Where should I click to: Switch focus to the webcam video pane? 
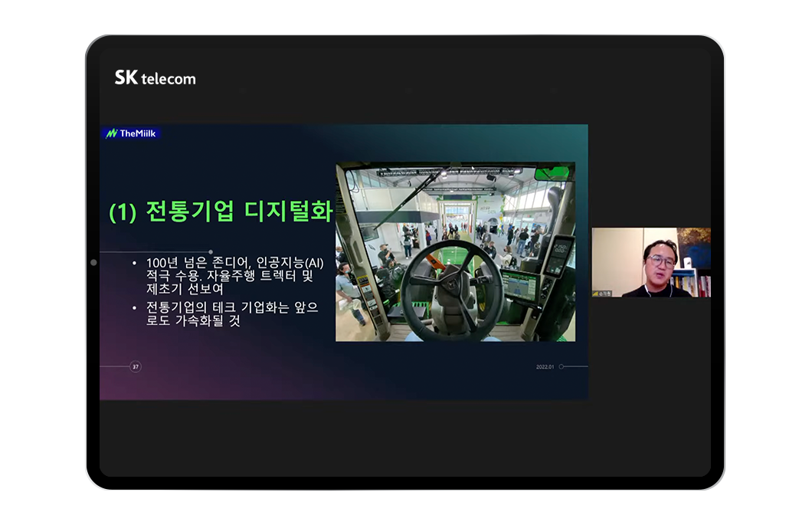click(650, 264)
